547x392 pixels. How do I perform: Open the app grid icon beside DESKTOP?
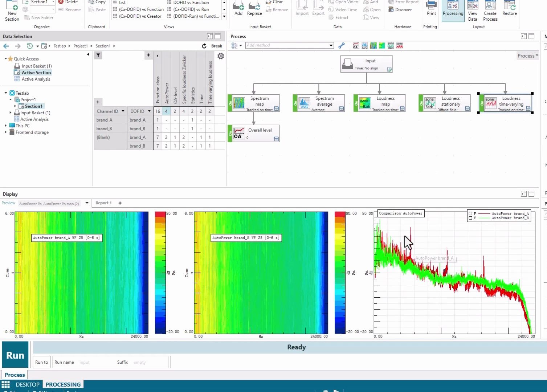(x=6, y=384)
